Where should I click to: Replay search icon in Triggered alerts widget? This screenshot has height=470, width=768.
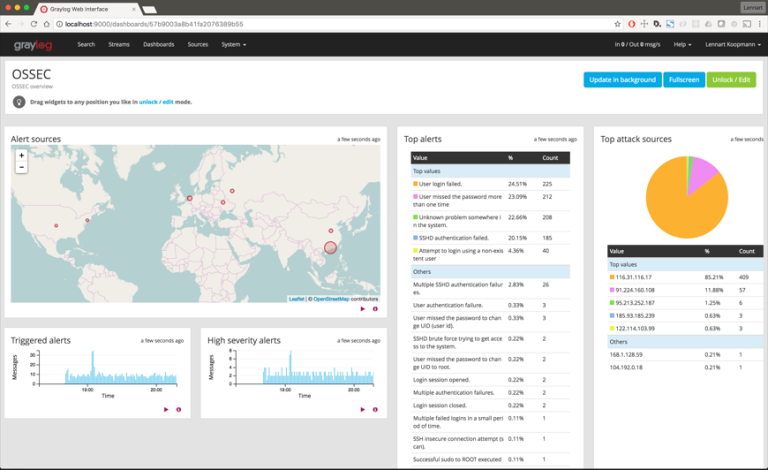click(166, 409)
